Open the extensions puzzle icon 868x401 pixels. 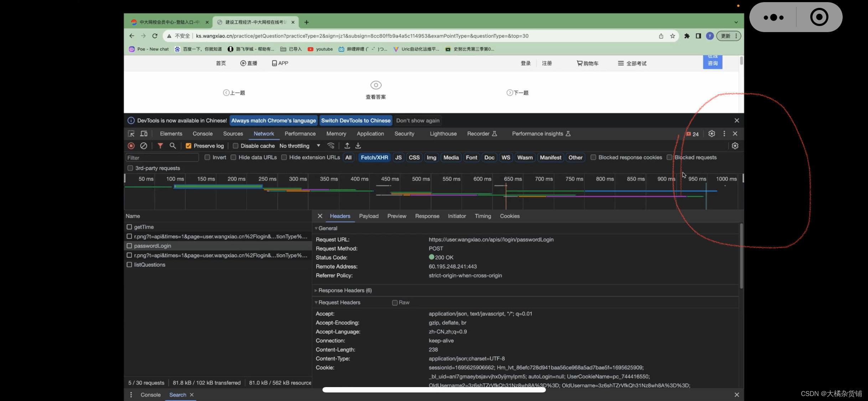pyautogui.click(x=687, y=36)
